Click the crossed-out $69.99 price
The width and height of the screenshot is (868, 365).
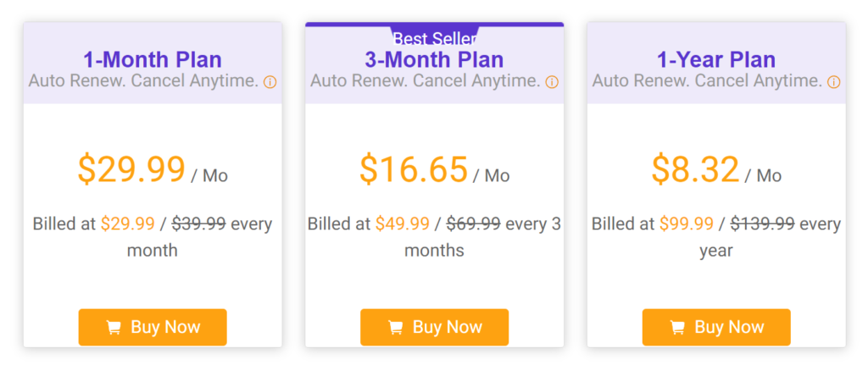coord(474,224)
